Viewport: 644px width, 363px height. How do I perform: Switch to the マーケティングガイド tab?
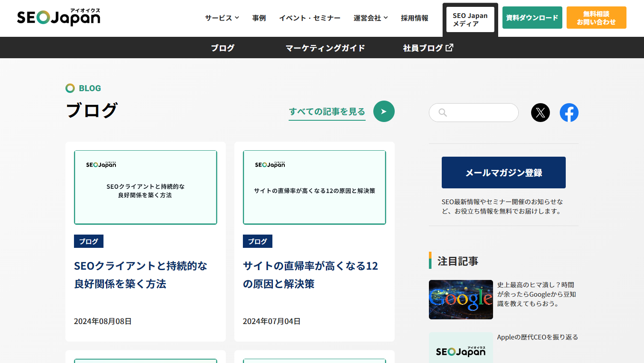click(325, 48)
